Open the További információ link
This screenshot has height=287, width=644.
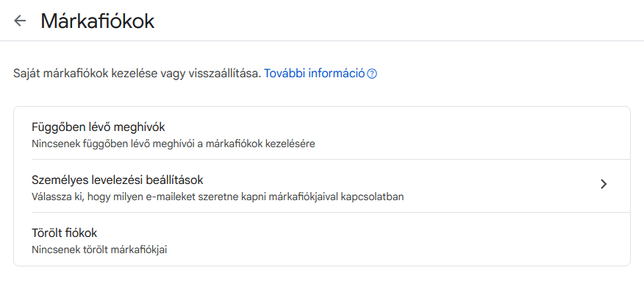pos(314,74)
